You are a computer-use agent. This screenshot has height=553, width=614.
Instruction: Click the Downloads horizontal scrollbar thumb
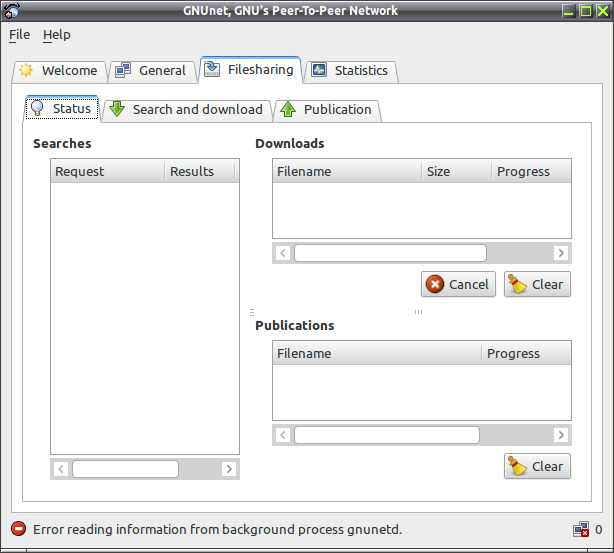(x=390, y=253)
